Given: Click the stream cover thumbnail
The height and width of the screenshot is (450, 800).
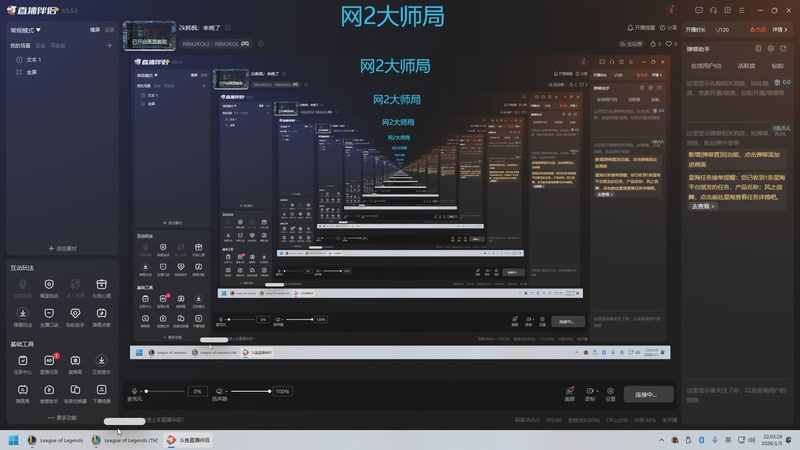Looking at the screenshot, I should pyautogui.click(x=149, y=36).
